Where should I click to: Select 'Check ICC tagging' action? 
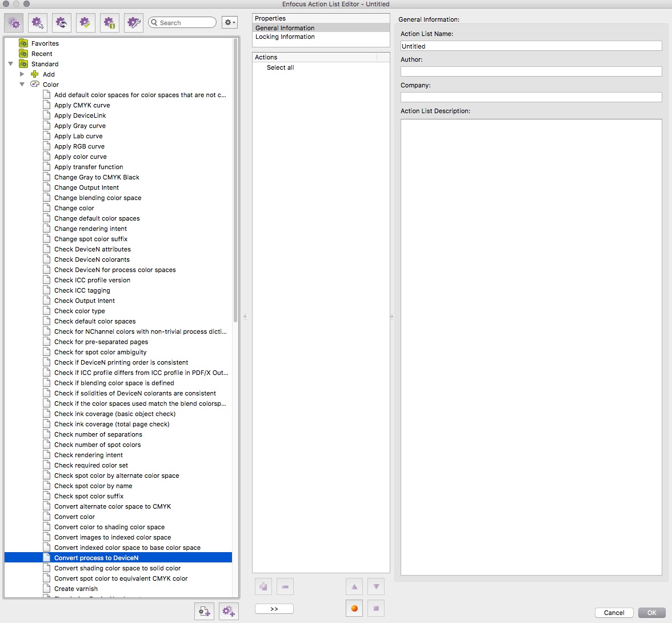[x=82, y=290]
